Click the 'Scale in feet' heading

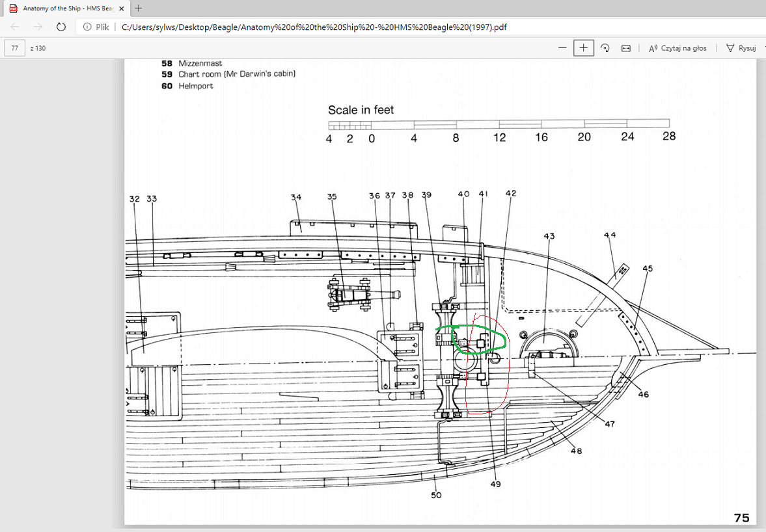[361, 110]
